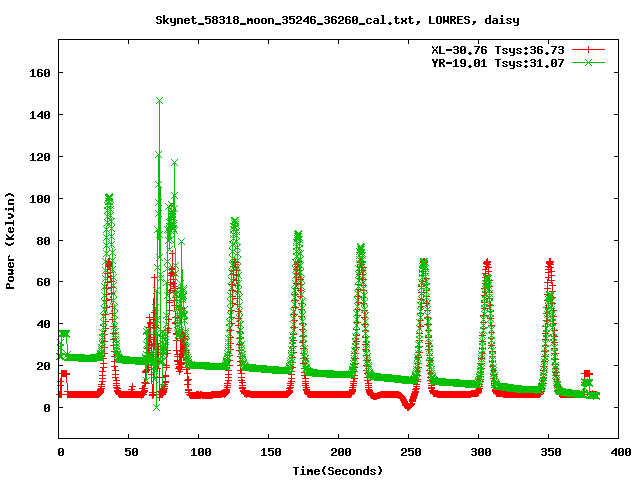Click the 250 x-axis tick label
The height and width of the screenshot is (480, 640).
[411, 452]
